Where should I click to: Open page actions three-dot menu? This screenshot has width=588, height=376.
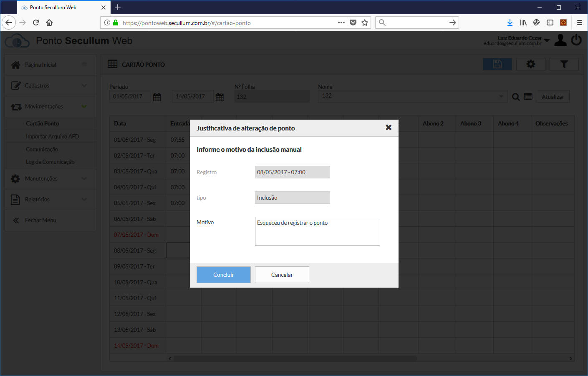click(x=341, y=23)
